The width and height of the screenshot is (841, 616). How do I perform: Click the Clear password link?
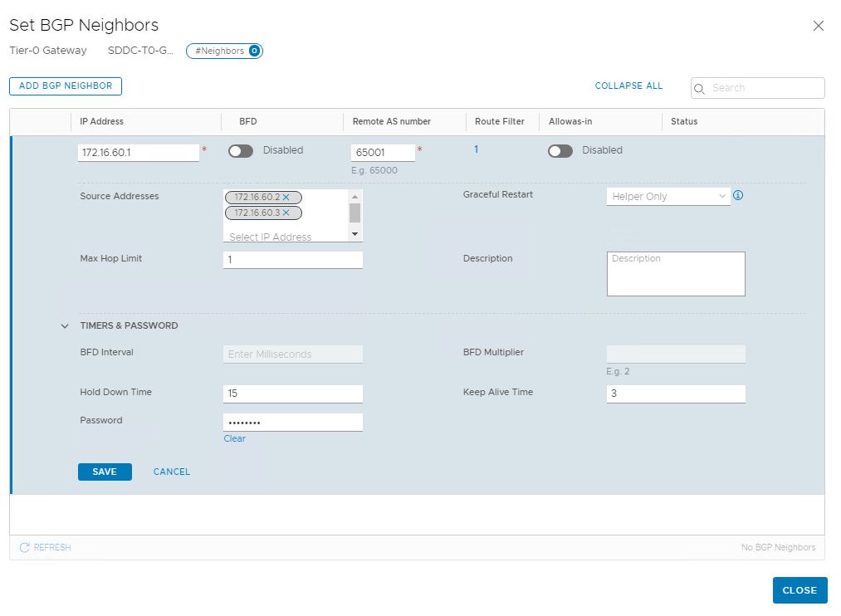[234, 438]
